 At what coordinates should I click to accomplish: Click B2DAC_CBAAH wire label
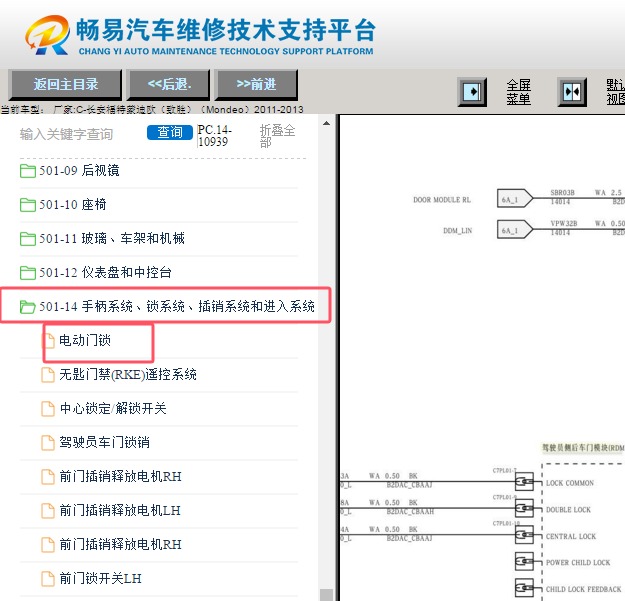[x=410, y=511]
